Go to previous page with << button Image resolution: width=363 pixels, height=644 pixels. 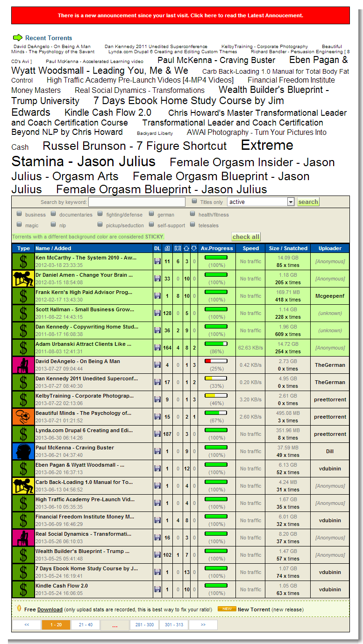(27, 625)
